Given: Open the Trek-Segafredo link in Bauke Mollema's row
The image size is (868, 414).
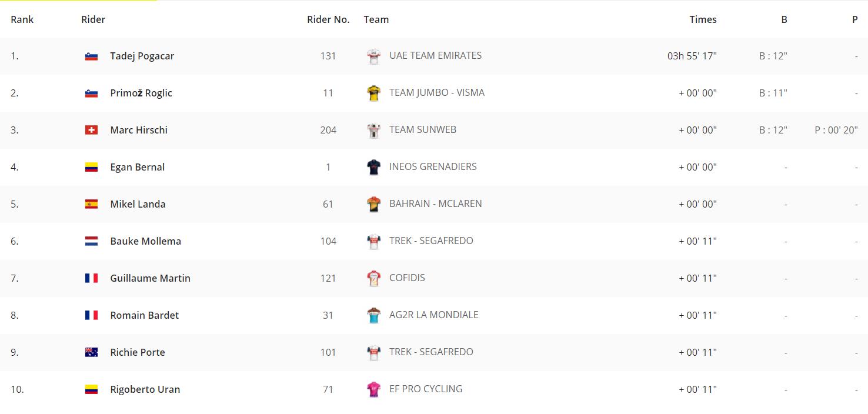Looking at the screenshot, I should (x=431, y=241).
